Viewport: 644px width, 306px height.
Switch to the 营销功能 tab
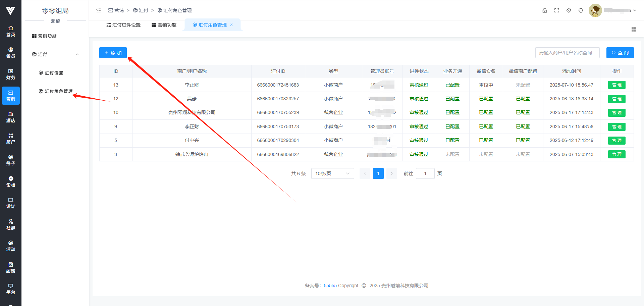(164, 25)
